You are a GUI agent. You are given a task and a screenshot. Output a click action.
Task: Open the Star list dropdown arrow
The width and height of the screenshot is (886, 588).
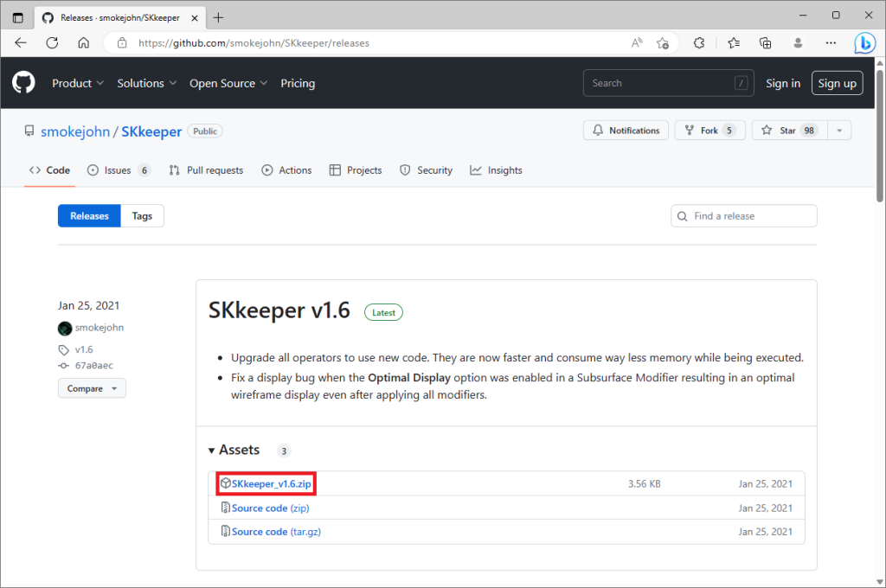pyautogui.click(x=838, y=131)
